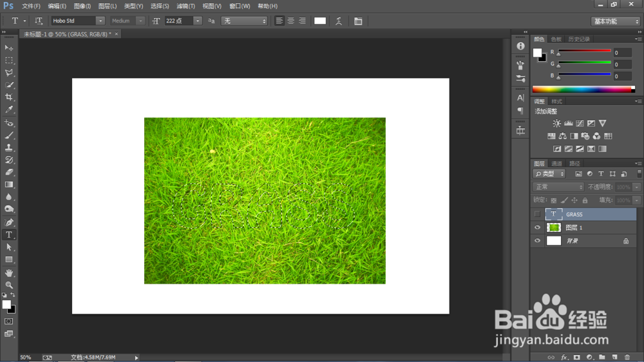Open the 基本功能 workspace dropdown
This screenshot has width=644, height=362.
point(615,21)
